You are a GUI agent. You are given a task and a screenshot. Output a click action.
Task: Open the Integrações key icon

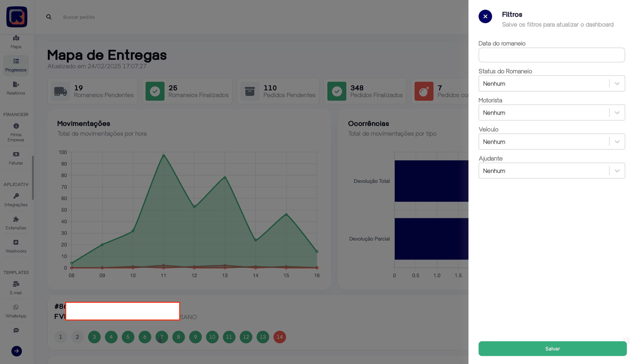tap(16, 199)
